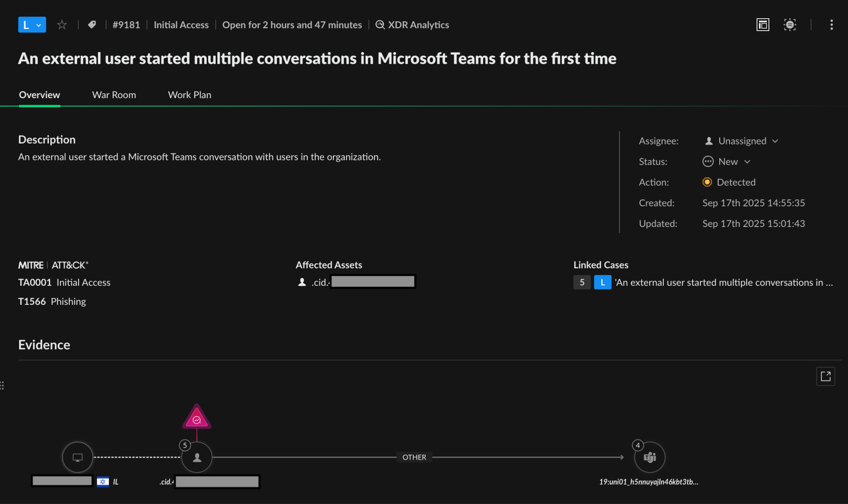Open the linked case 'An external user started multiple conversations'
848x504 pixels.
click(x=724, y=282)
